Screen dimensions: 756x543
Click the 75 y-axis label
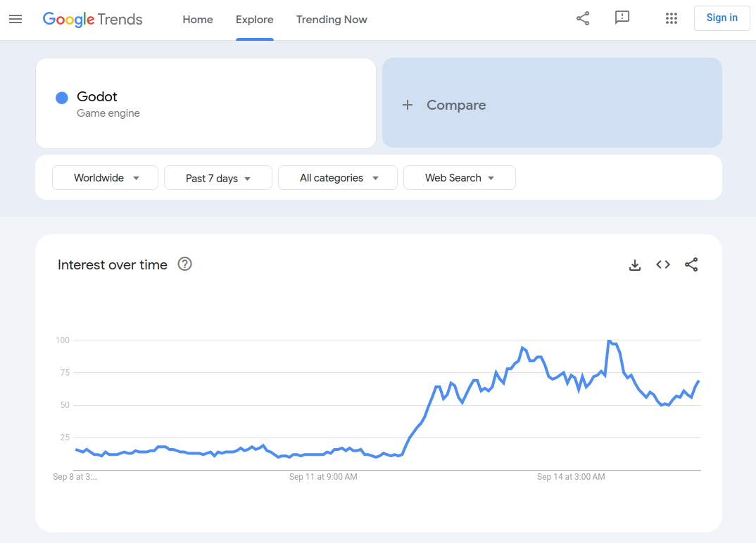(65, 373)
